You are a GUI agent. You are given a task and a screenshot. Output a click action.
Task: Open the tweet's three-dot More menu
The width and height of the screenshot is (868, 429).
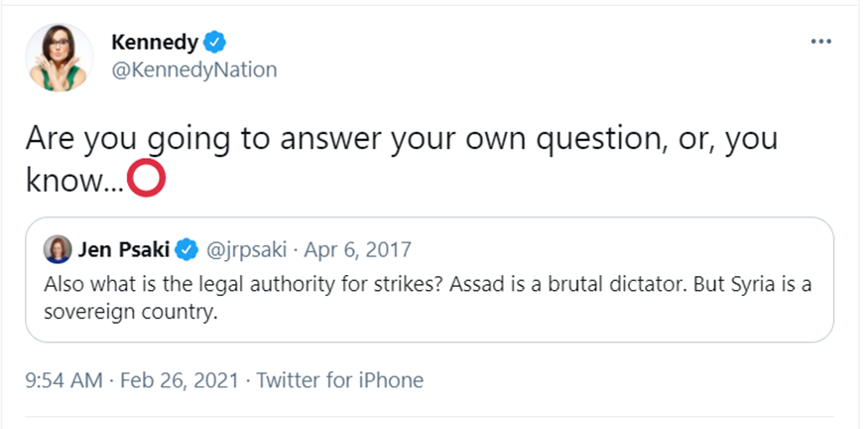[x=820, y=42]
